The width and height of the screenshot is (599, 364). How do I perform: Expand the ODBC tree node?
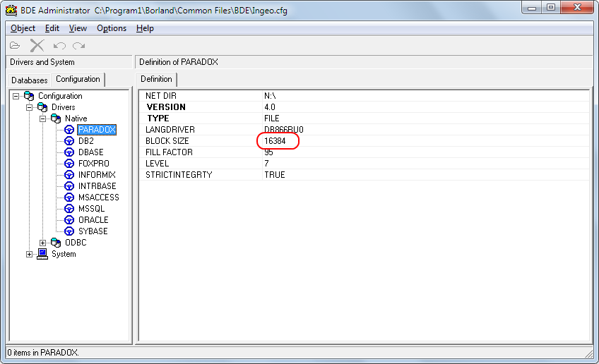click(x=42, y=243)
